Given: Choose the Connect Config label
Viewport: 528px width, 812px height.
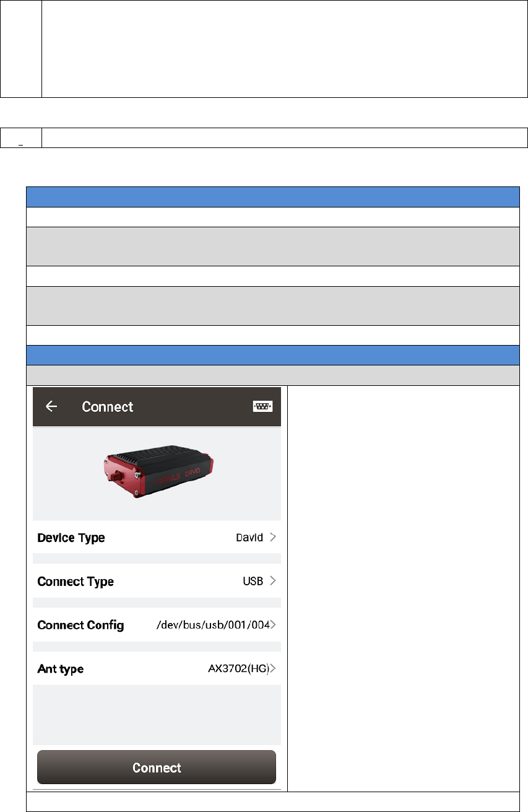Looking at the screenshot, I should pyautogui.click(x=80, y=625).
